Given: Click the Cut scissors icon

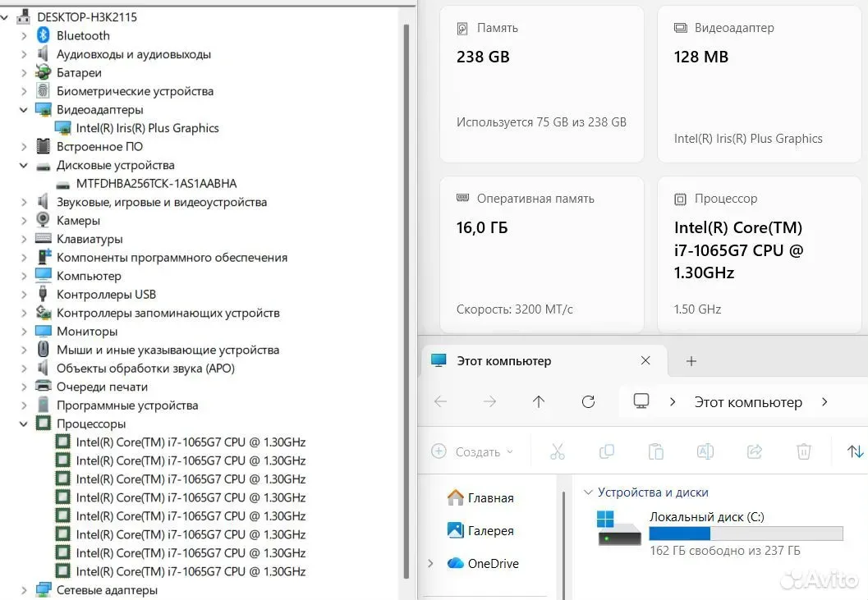Looking at the screenshot, I should [558, 451].
